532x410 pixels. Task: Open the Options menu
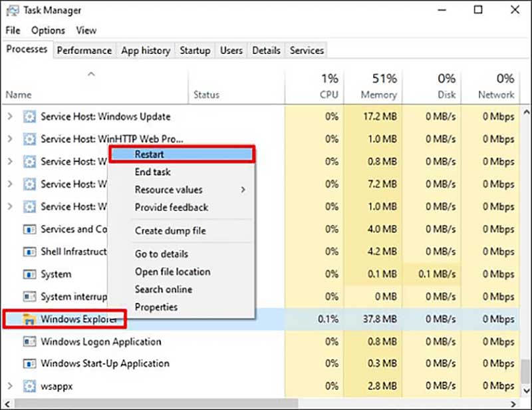[x=48, y=31]
